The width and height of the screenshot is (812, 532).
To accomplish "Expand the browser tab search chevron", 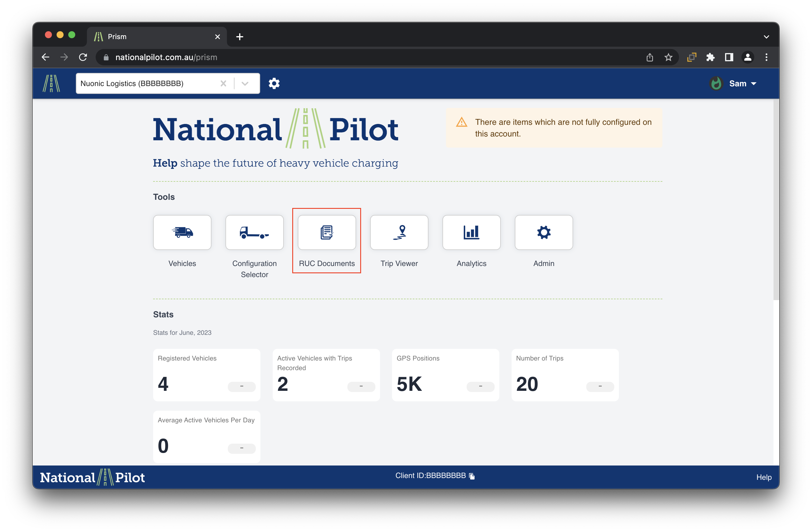I will [x=766, y=36].
